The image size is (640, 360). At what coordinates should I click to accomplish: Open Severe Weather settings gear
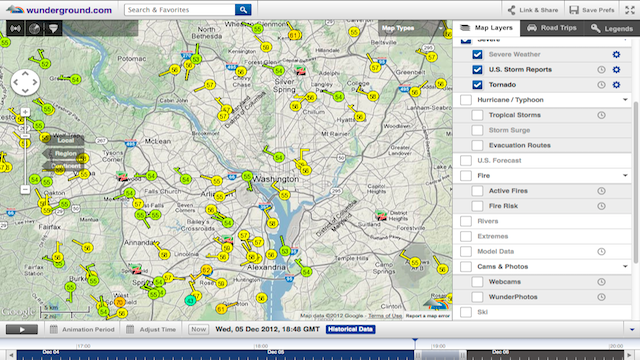(616, 54)
